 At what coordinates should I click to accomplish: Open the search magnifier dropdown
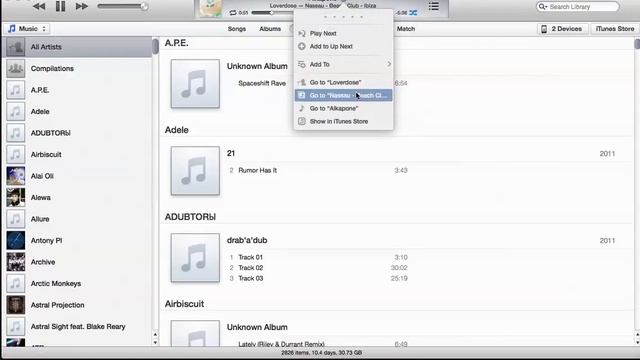[542, 7]
